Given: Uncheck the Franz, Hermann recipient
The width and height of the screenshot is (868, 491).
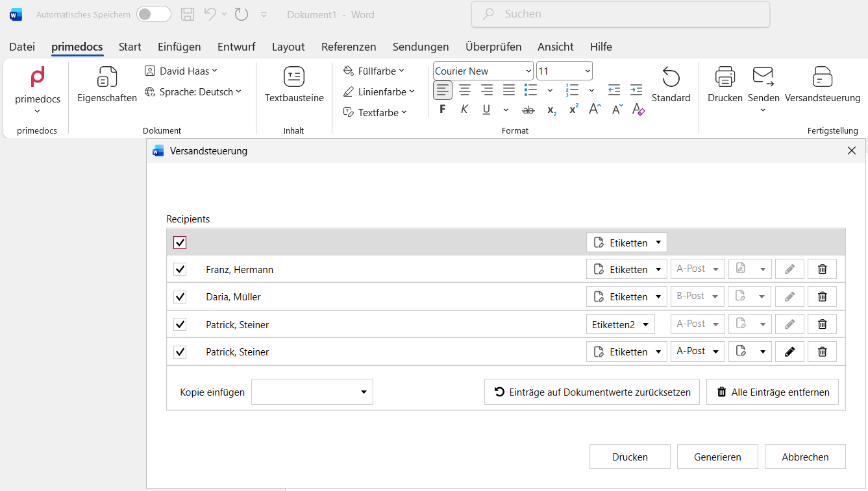Looking at the screenshot, I should 180,269.
